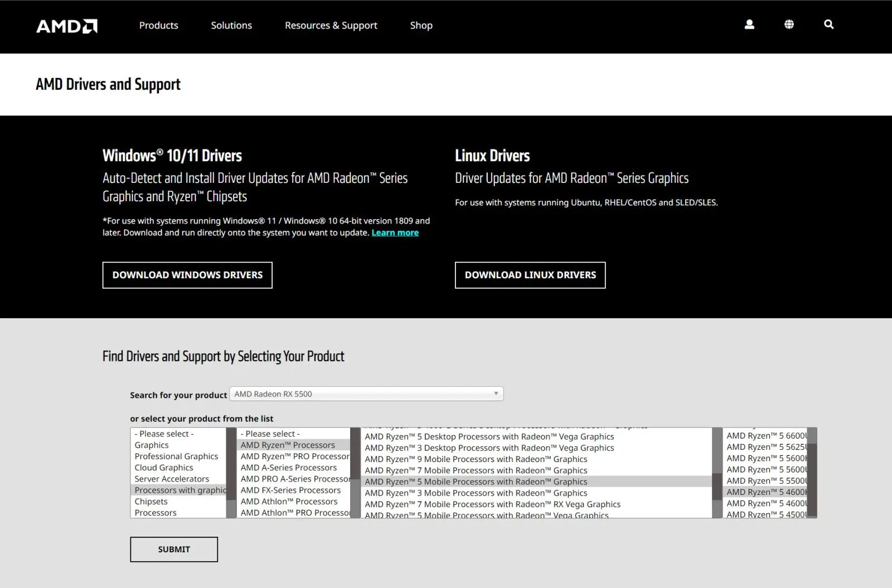Viewport: 892px width, 588px height.
Task: Click the Submit button
Action: (x=174, y=550)
